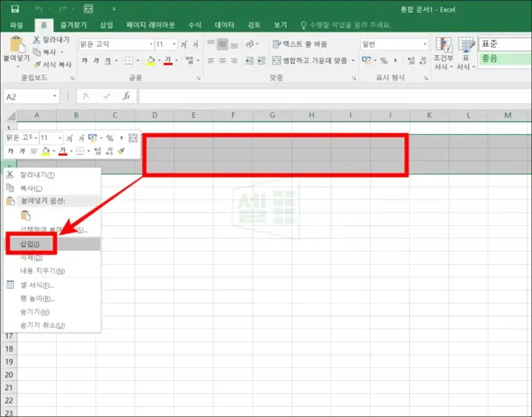Click 잘라내기 scissors in the ribbon clipboard group
The height and width of the screenshot is (417, 532).
(37, 39)
